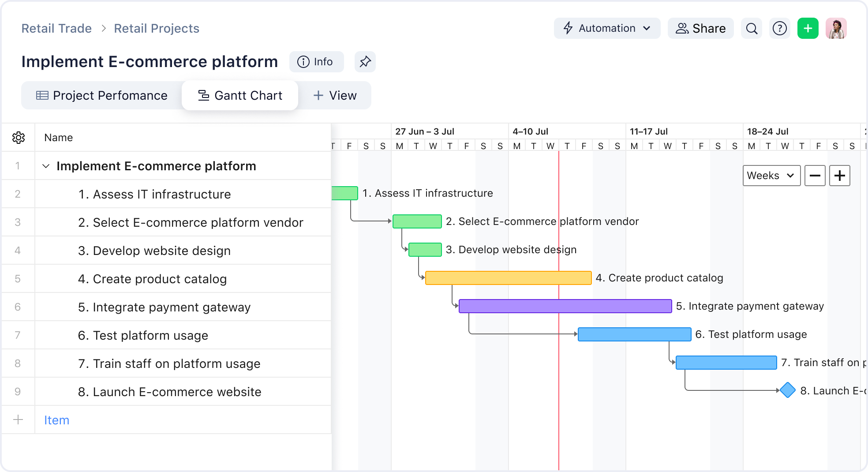The height and width of the screenshot is (472, 868).
Task: Click the pin icon next to Info
Action: 365,62
